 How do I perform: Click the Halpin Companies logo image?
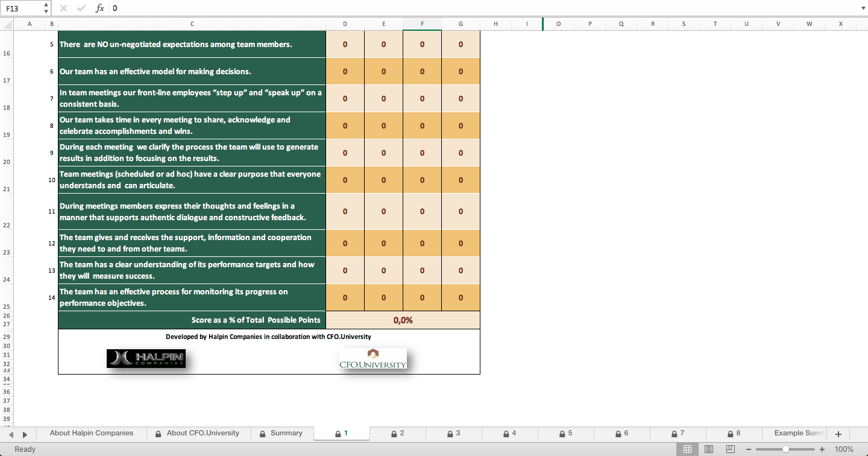pyautogui.click(x=146, y=358)
